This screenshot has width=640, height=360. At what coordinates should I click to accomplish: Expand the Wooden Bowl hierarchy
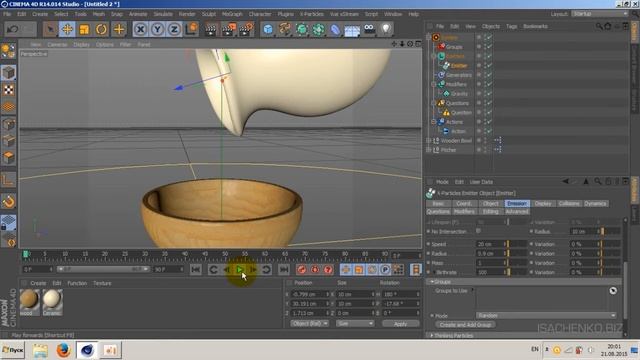429,140
